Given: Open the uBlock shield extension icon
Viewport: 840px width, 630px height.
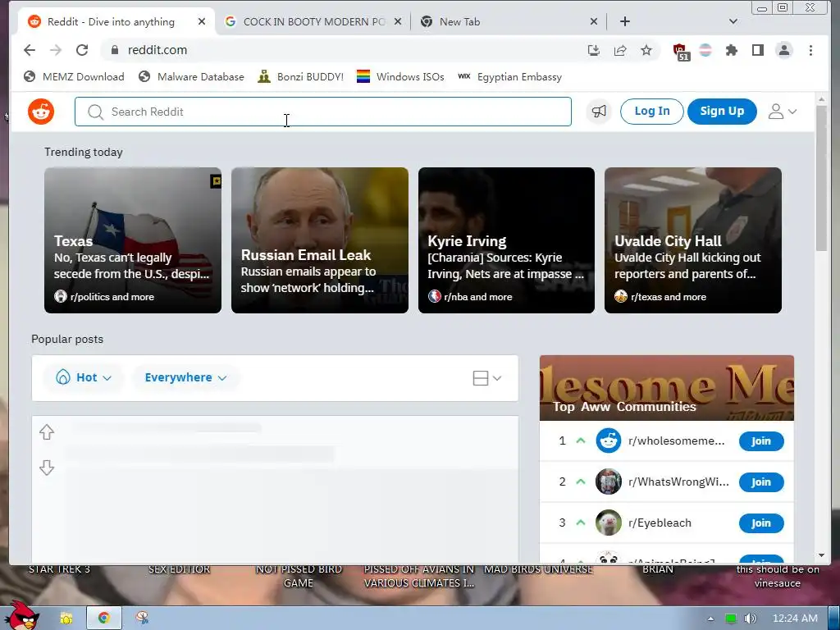Looking at the screenshot, I should click(x=680, y=52).
